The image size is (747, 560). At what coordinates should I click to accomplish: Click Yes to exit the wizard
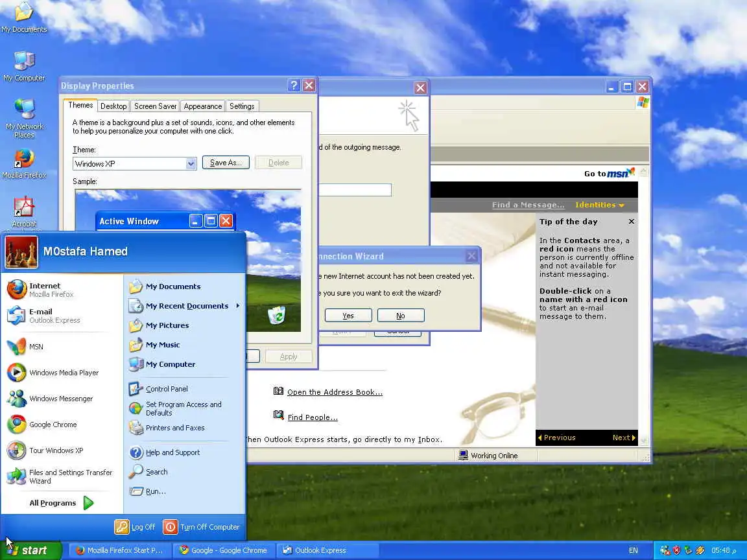[x=348, y=316]
